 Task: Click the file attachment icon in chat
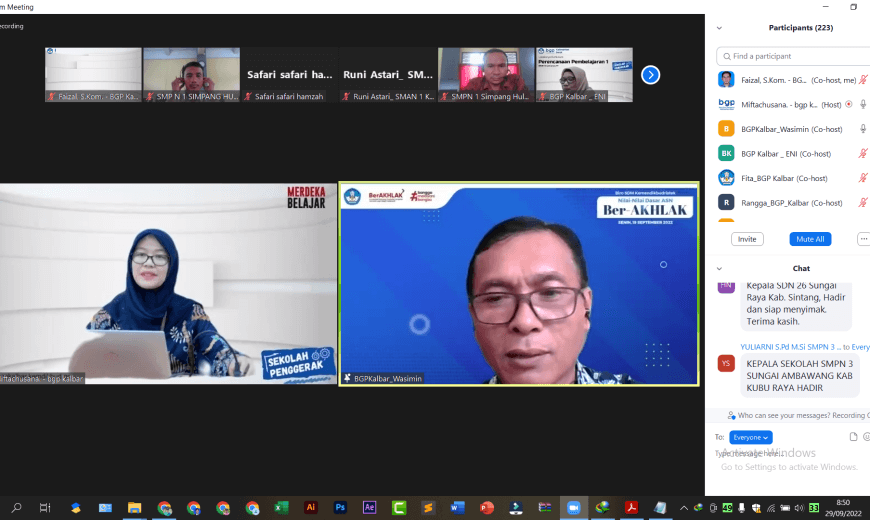853,437
